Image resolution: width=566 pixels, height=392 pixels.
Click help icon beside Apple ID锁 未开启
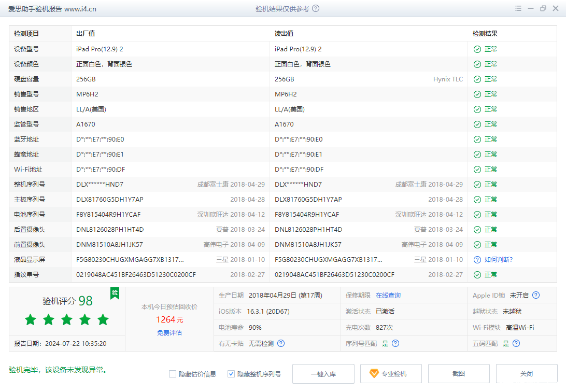point(536,295)
